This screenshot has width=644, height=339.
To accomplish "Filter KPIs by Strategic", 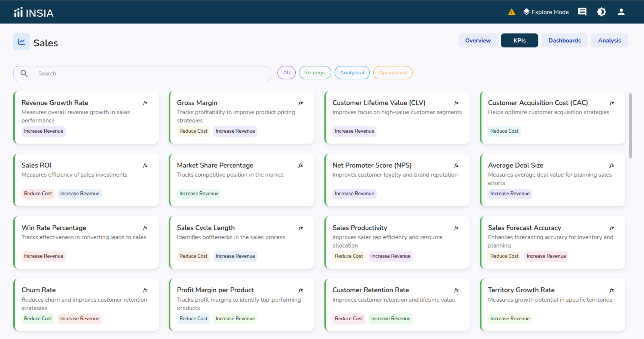I will [x=315, y=73].
